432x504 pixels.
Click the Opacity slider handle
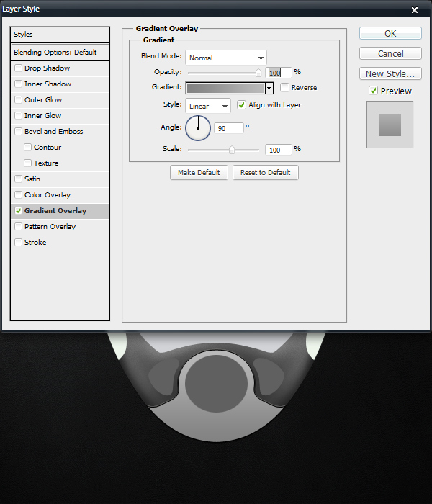[258, 73]
